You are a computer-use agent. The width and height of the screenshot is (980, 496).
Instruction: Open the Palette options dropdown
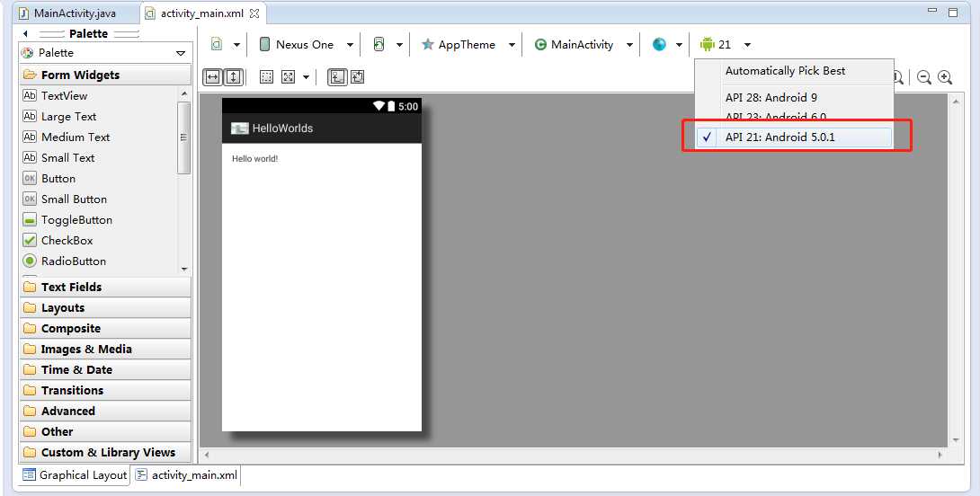click(x=181, y=53)
